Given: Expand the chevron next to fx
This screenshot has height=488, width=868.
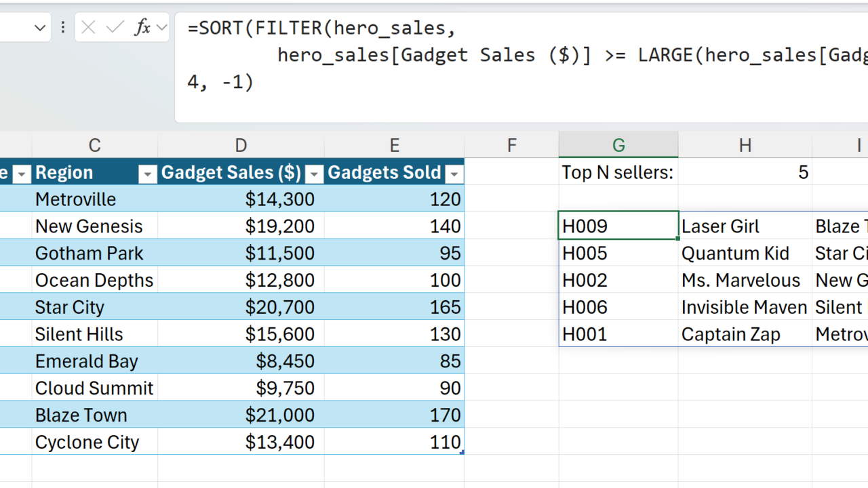Looking at the screenshot, I should [161, 28].
